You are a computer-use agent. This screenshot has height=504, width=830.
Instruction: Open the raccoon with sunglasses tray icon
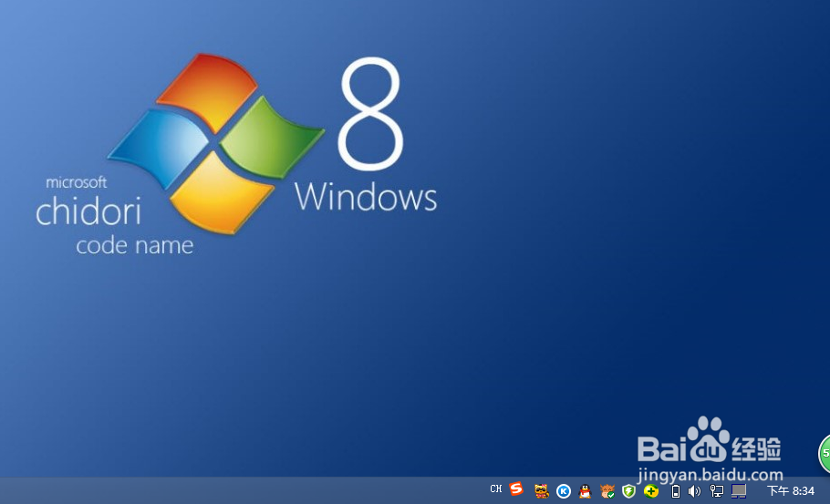(541, 491)
